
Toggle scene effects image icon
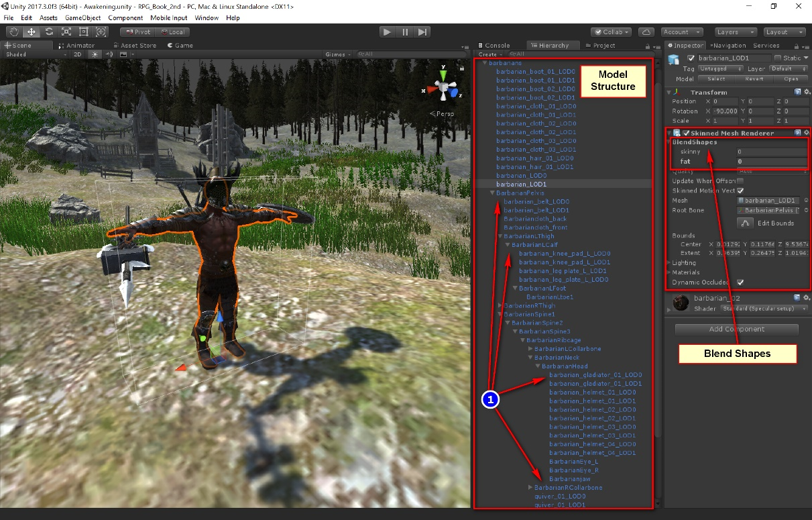click(123, 54)
